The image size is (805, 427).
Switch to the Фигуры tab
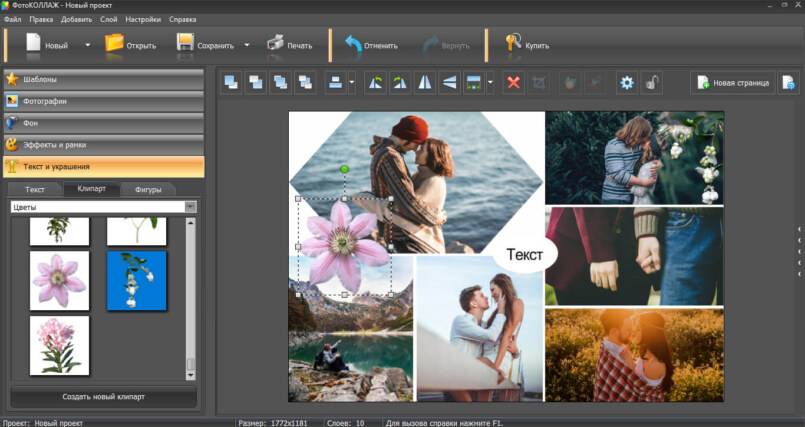tap(147, 189)
